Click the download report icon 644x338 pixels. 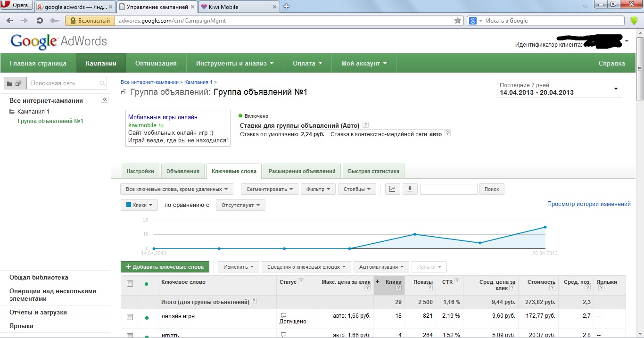(x=410, y=189)
